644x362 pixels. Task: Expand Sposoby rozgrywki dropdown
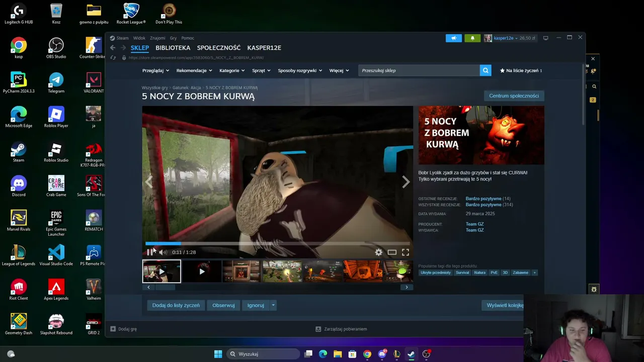pyautogui.click(x=300, y=70)
